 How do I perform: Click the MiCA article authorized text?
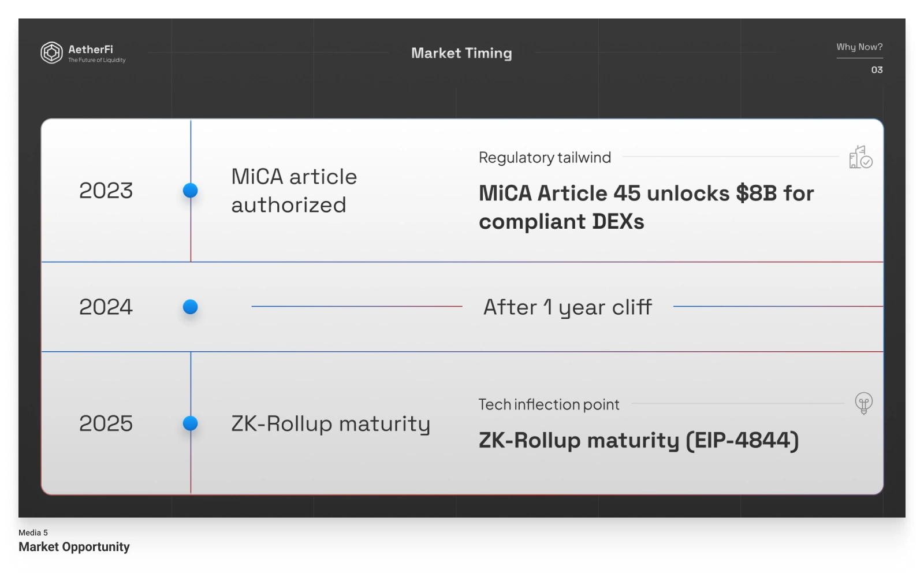click(x=294, y=191)
